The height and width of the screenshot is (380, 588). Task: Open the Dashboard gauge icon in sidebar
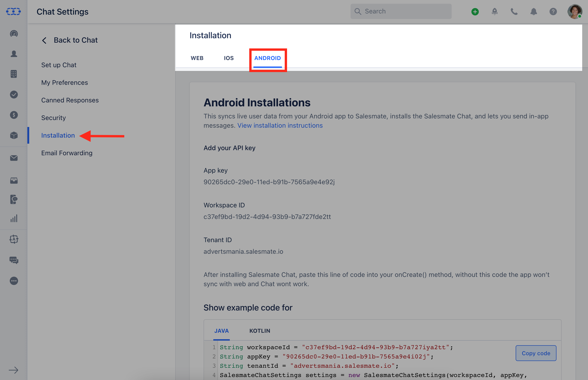click(14, 34)
